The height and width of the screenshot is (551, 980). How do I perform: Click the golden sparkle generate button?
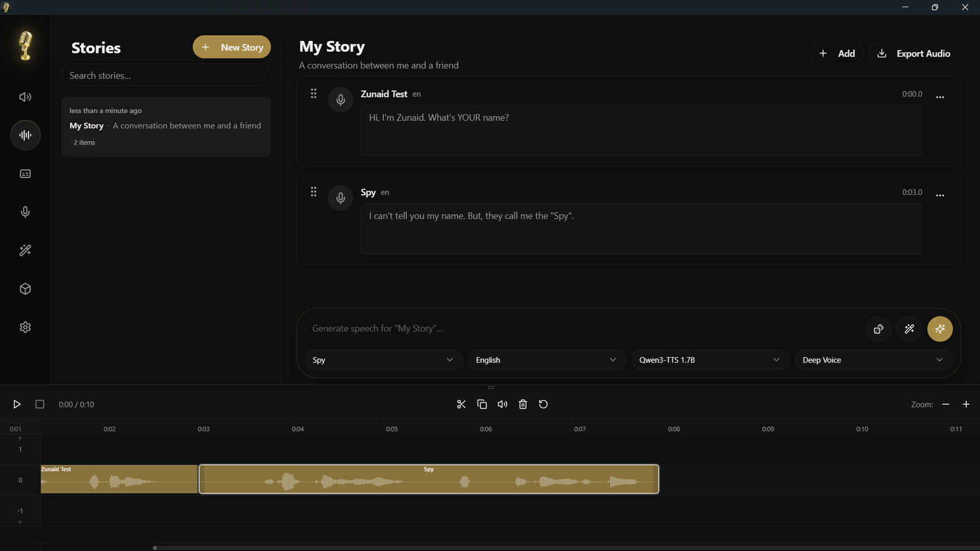(940, 329)
